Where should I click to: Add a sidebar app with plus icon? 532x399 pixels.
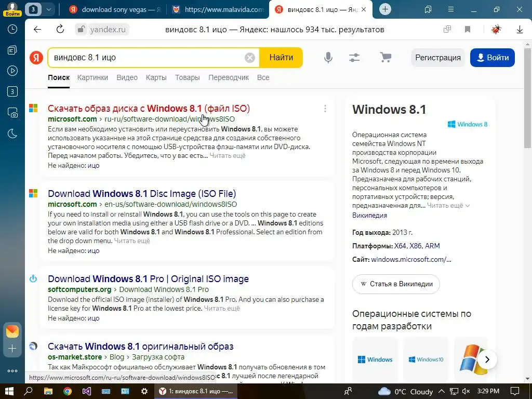12,349
